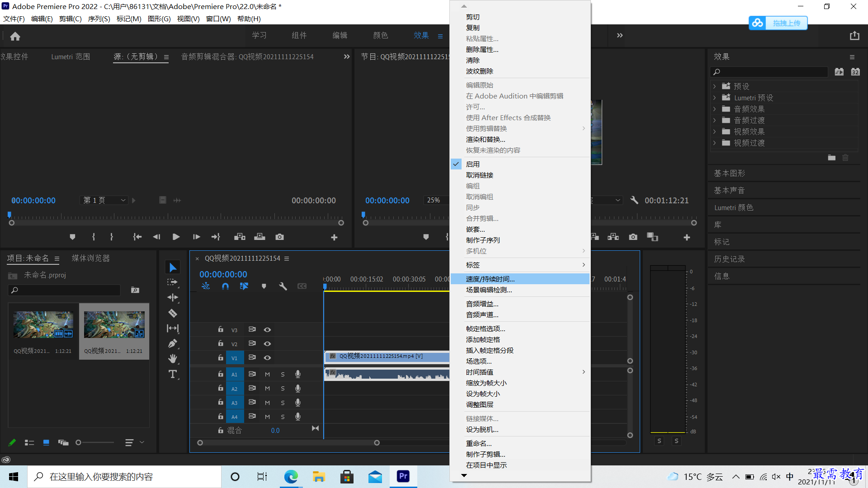The image size is (868, 488).
Task: Enable voice-over record on A3
Action: coord(298,403)
